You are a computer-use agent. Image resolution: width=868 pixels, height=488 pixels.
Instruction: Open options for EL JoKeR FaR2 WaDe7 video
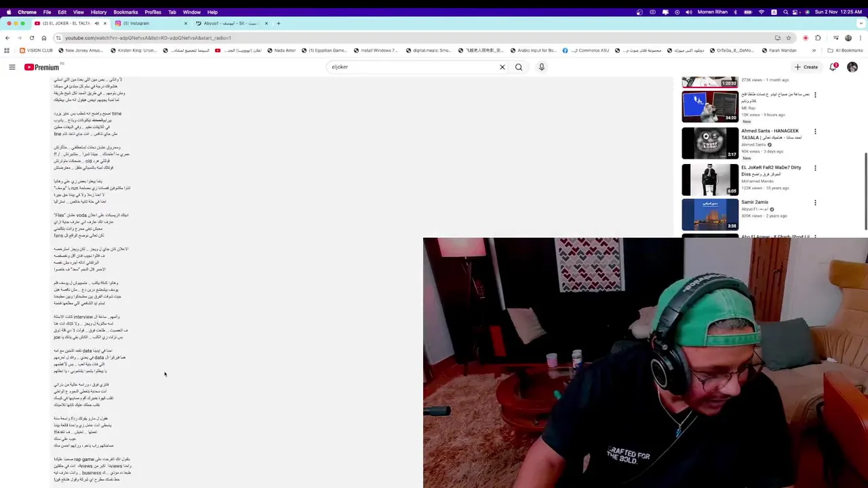[x=815, y=168]
